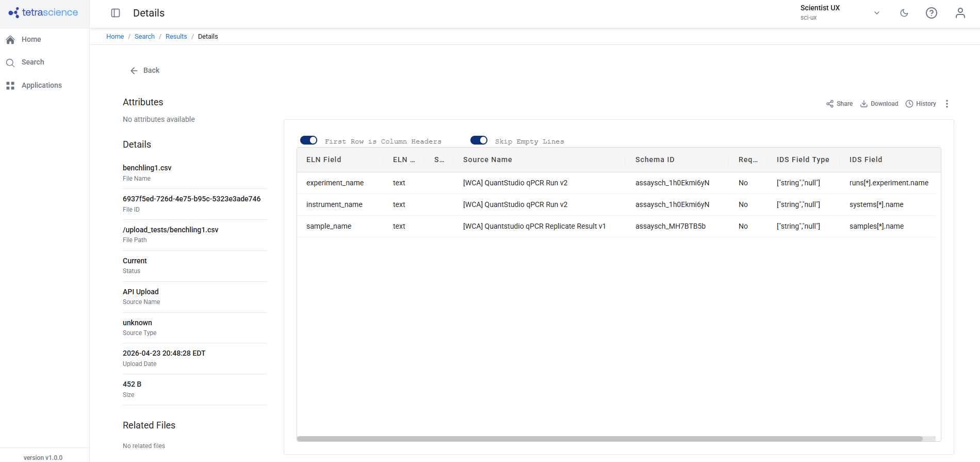The width and height of the screenshot is (980, 462).
Task: Go Back to results
Action: (x=145, y=70)
